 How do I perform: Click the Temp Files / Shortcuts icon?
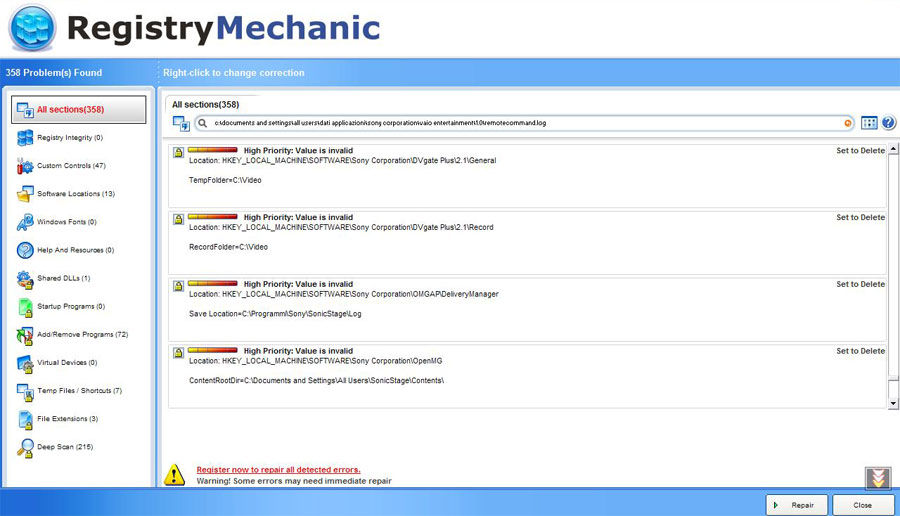pyautogui.click(x=25, y=392)
